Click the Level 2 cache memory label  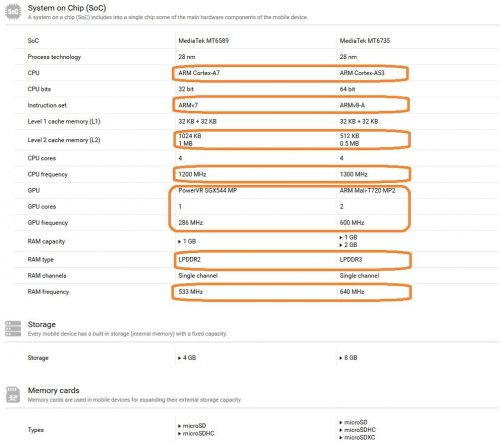tap(64, 140)
